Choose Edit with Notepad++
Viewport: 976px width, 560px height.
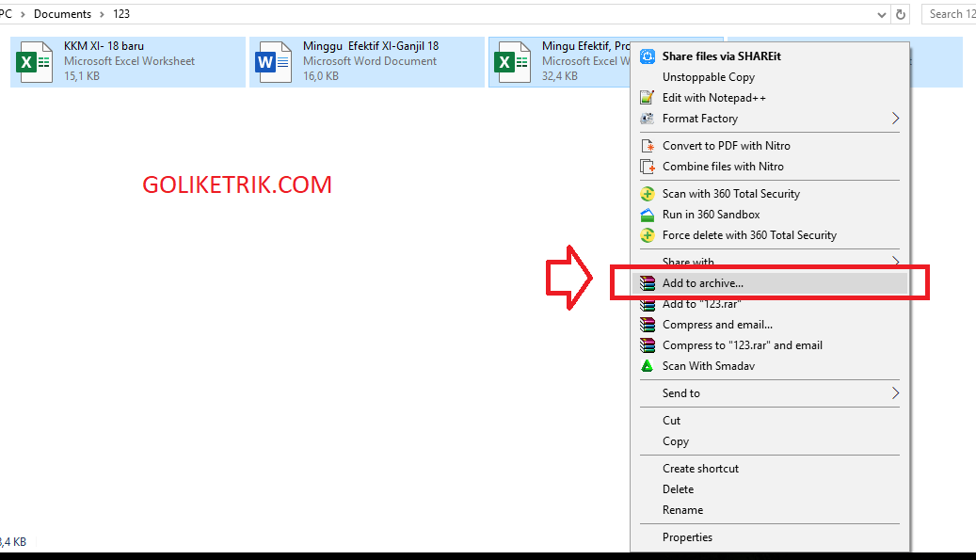[769, 98]
